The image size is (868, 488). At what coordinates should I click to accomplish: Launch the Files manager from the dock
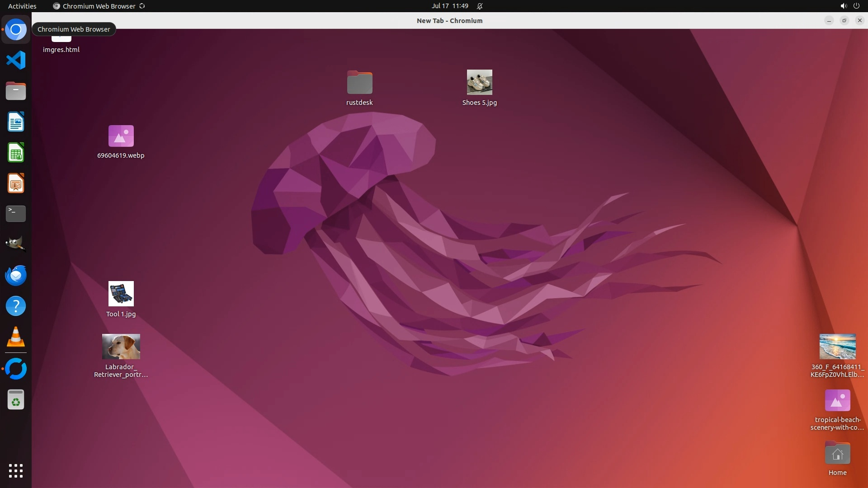(x=16, y=91)
